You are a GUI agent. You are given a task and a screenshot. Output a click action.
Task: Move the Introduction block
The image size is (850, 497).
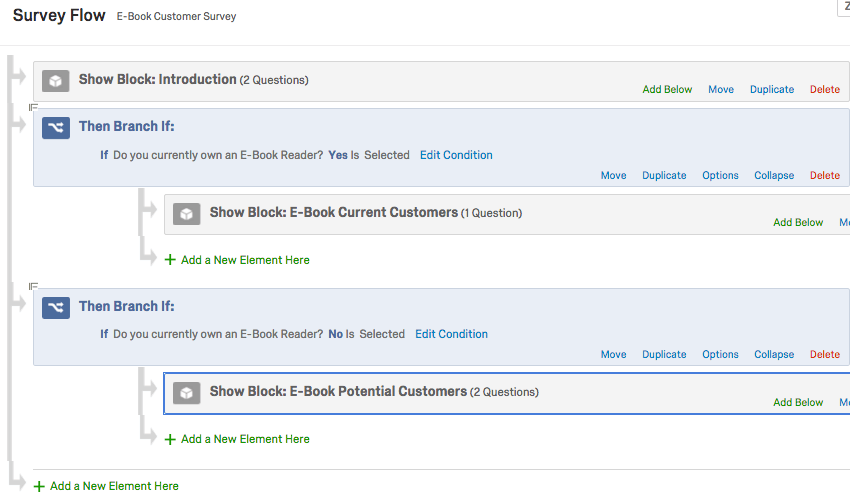(x=721, y=90)
